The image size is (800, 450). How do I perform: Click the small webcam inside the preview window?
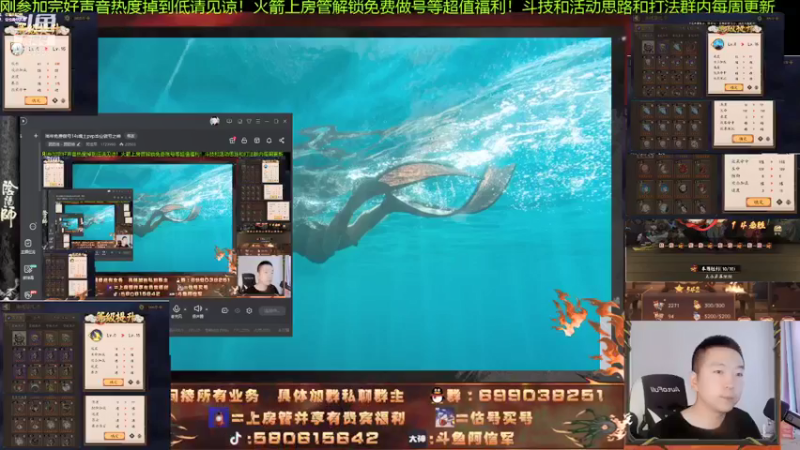264,276
